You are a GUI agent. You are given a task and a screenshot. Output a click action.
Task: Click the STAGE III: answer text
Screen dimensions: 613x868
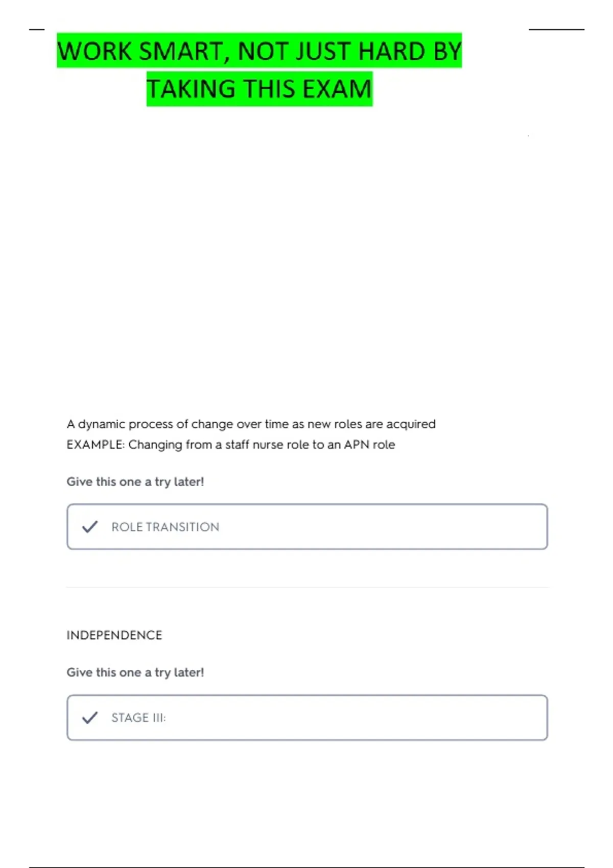[x=138, y=718]
